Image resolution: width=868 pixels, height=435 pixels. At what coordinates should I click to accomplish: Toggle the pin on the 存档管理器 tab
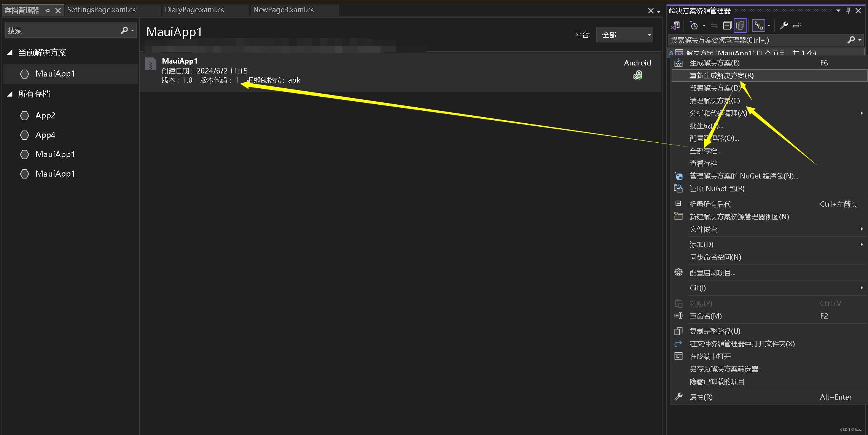pos(47,11)
